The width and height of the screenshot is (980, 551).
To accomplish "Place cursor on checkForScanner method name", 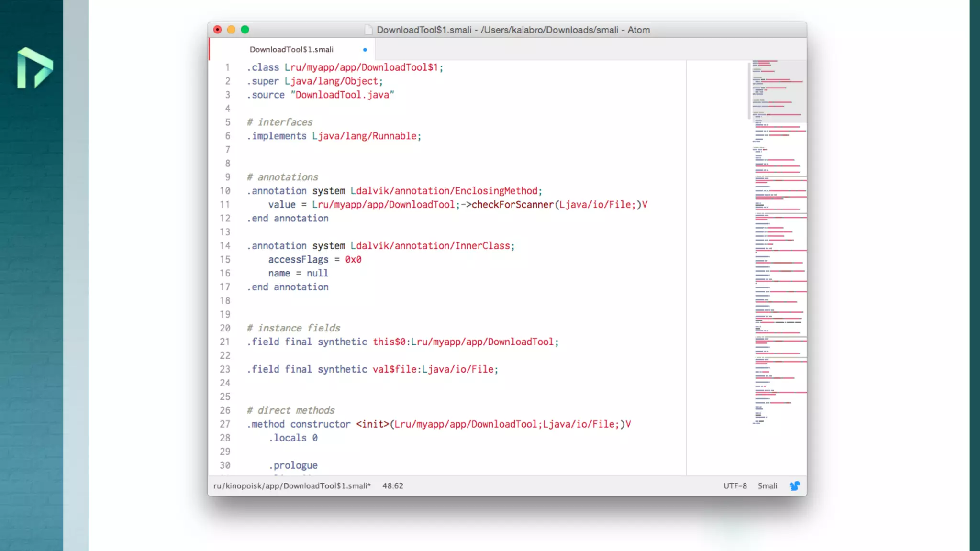I will [512, 205].
